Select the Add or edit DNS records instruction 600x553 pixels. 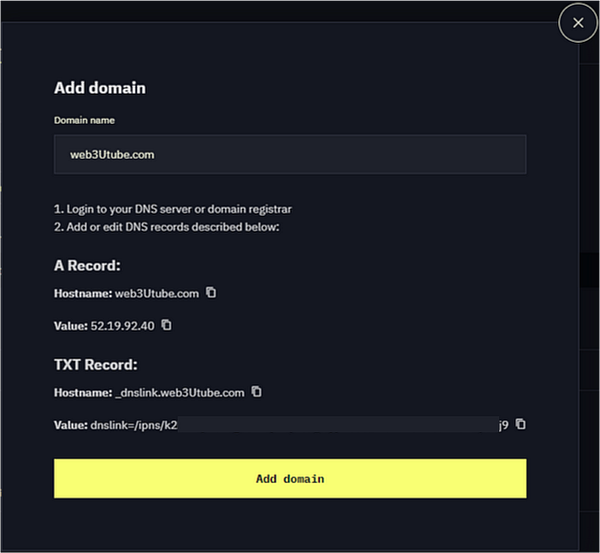tap(167, 227)
